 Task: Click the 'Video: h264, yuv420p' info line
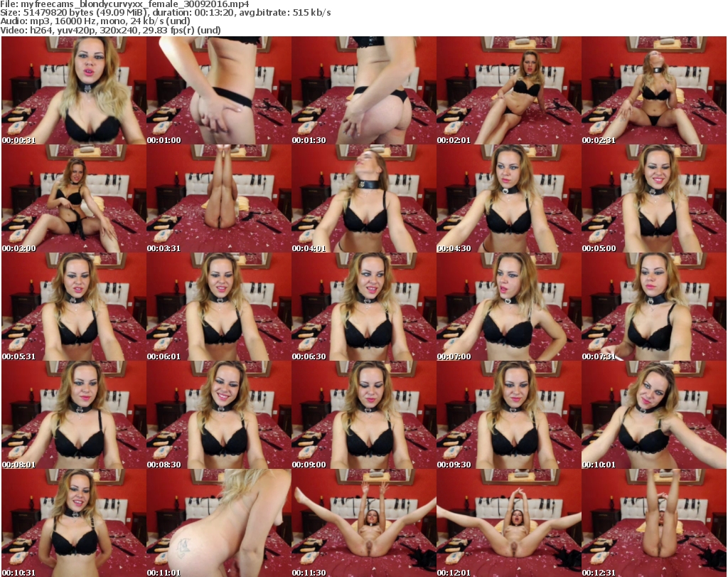110,30
